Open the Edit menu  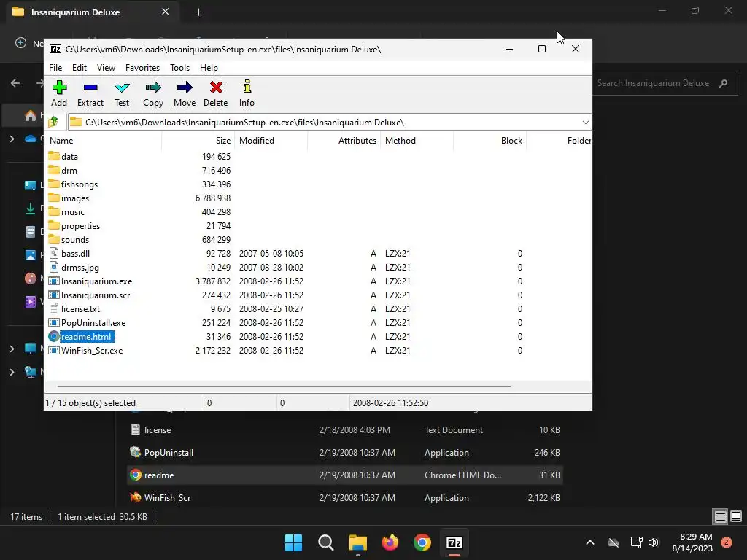pyautogui.click(x=79, y=68)
